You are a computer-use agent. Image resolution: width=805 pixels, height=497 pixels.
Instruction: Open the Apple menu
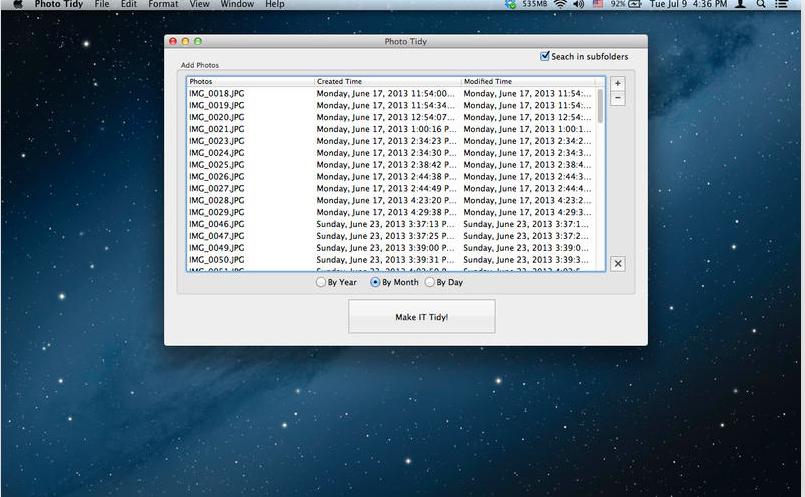coord(18,4)
